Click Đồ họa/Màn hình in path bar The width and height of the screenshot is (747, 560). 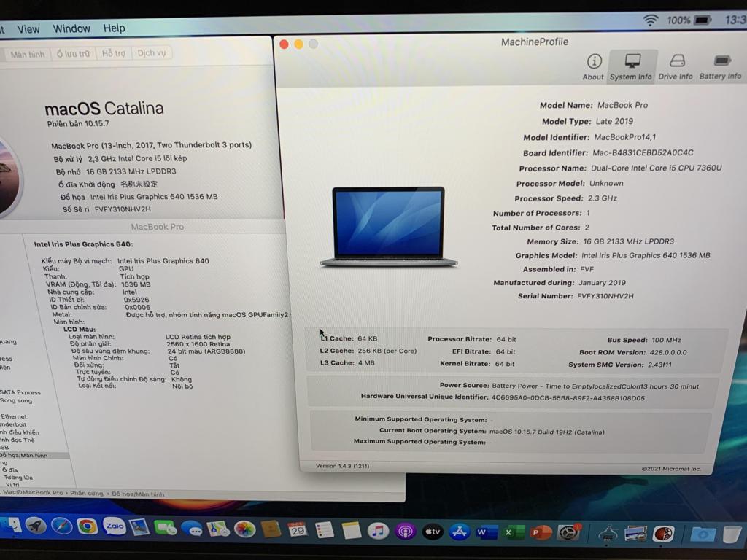pyautogui.click(x=138, y=494)
